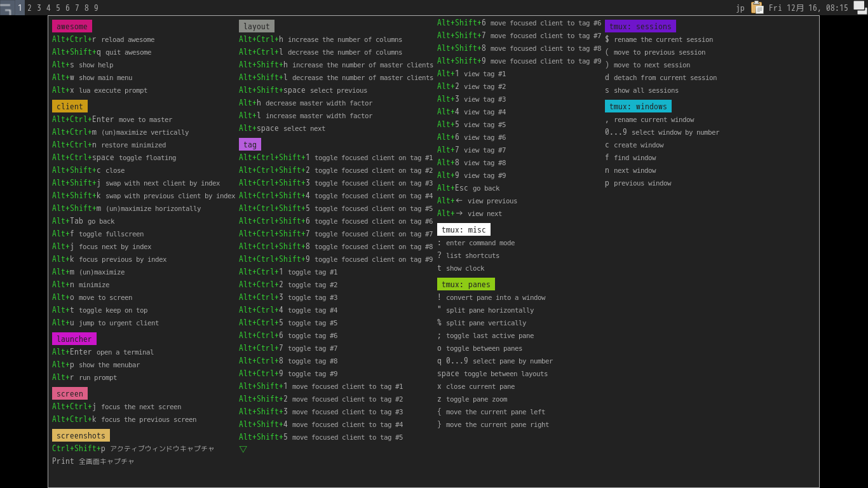Click 'show the menubar' shortcut line

click(x=96, y=365)
